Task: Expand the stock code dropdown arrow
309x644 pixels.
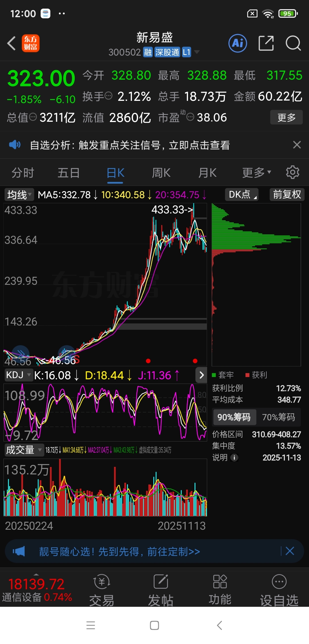Action: tap(197, 52)
